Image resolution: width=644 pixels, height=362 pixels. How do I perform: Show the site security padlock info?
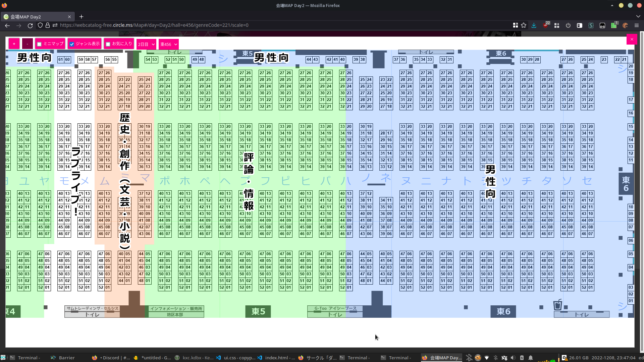[x=48, y=25]
